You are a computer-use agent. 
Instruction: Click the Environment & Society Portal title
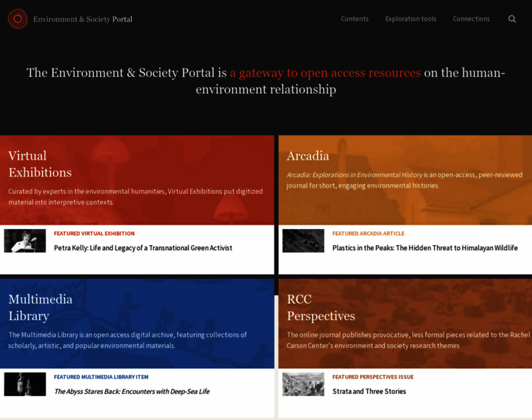83,19
